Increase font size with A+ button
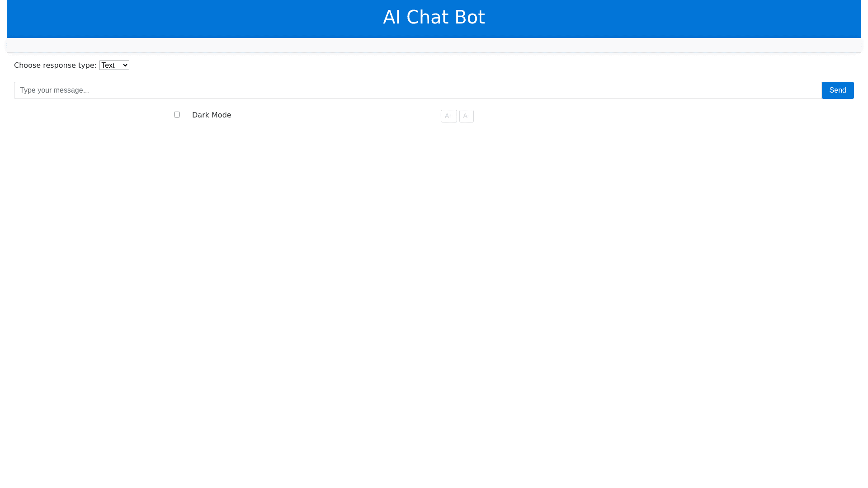The height and width of the screenshot is (488, 868). 448,116
